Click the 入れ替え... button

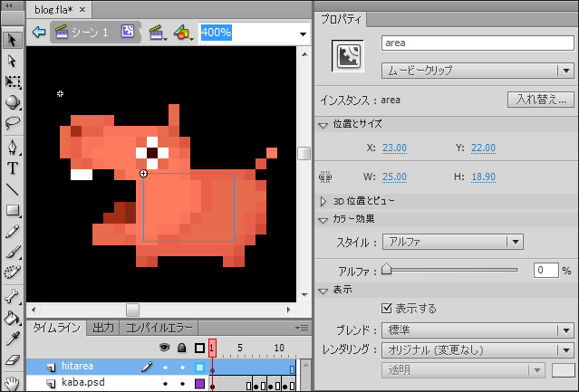click(x=540, y=100)
